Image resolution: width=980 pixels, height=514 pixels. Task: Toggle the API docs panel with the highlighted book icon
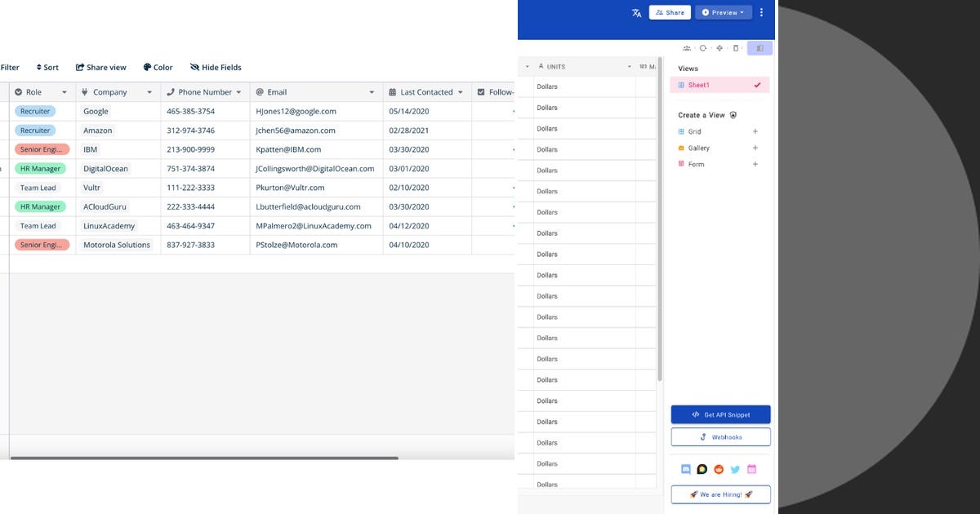(x=760, y=47)
